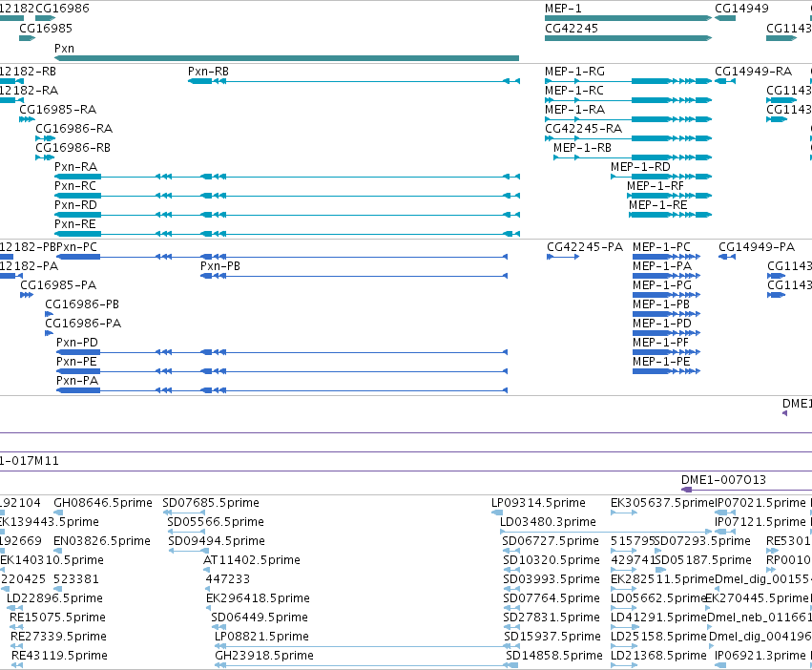Screen dimensions: 812x670
Task: Select the DME1-007O13 clone label
Action: (x=723, y=480)
